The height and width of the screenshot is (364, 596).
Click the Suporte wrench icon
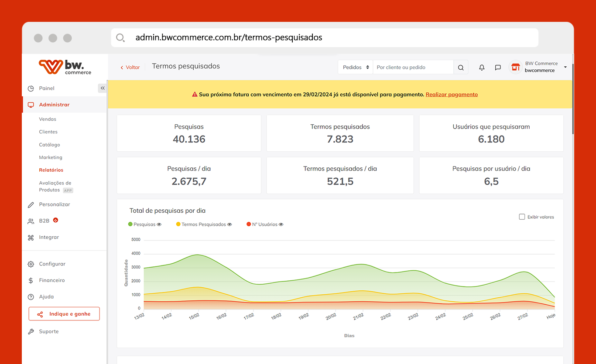tap(31, 332)
